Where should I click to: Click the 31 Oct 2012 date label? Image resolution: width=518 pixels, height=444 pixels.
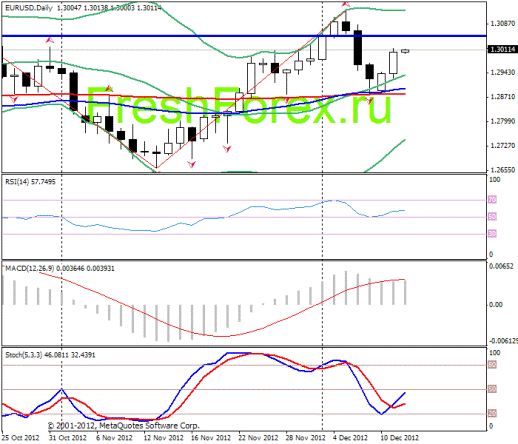[x=68, y=438]
